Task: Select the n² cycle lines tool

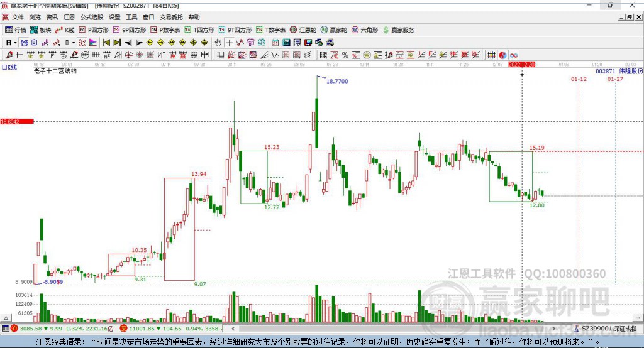Action: tap(107, 55)
